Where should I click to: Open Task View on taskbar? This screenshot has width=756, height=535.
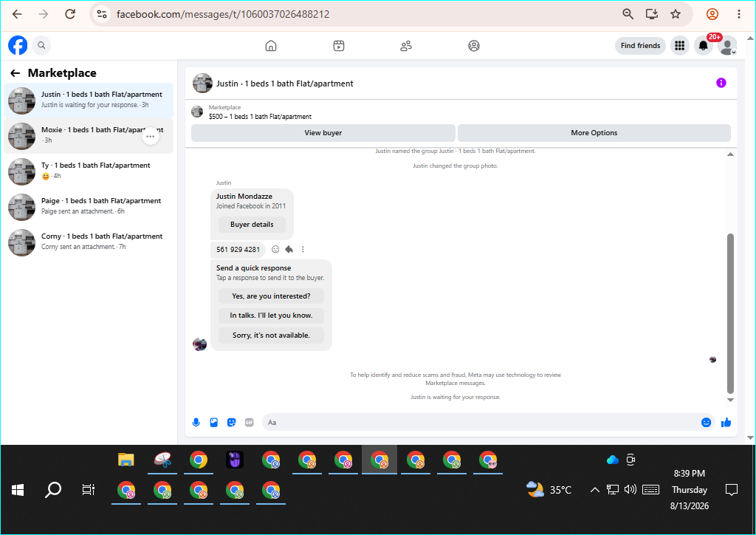pyautogui.click(x=89, y=490)
